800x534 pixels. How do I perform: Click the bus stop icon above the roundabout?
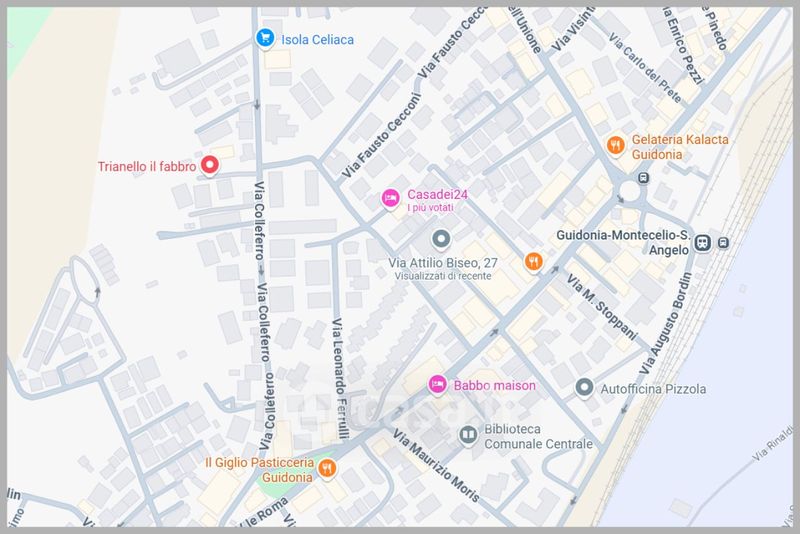644,178
